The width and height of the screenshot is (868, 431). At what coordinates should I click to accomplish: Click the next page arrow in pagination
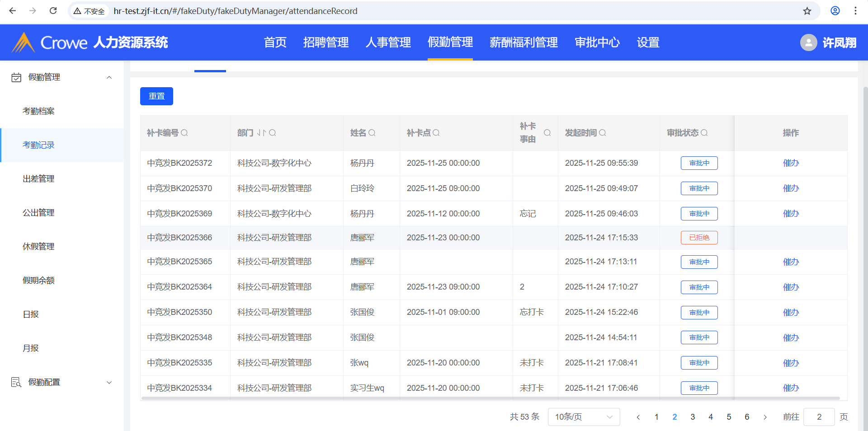pyautogui.click(x=765, y=417)
